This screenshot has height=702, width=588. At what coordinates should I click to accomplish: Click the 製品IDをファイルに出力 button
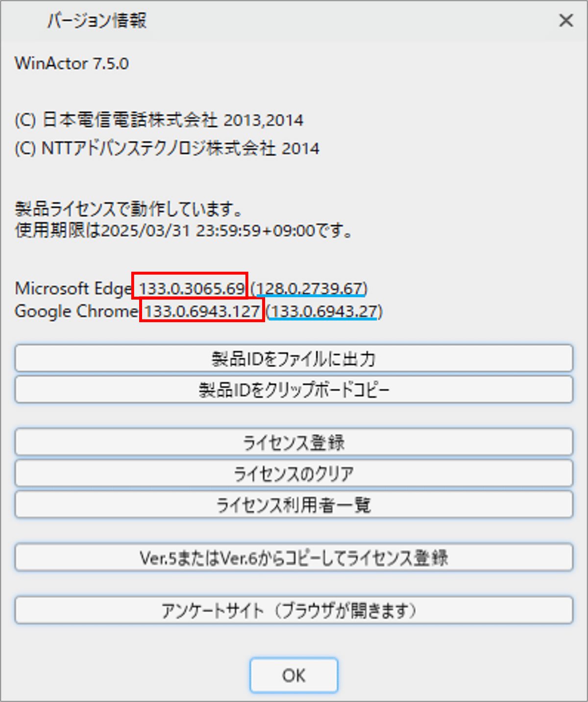click(x=293, y=358)
